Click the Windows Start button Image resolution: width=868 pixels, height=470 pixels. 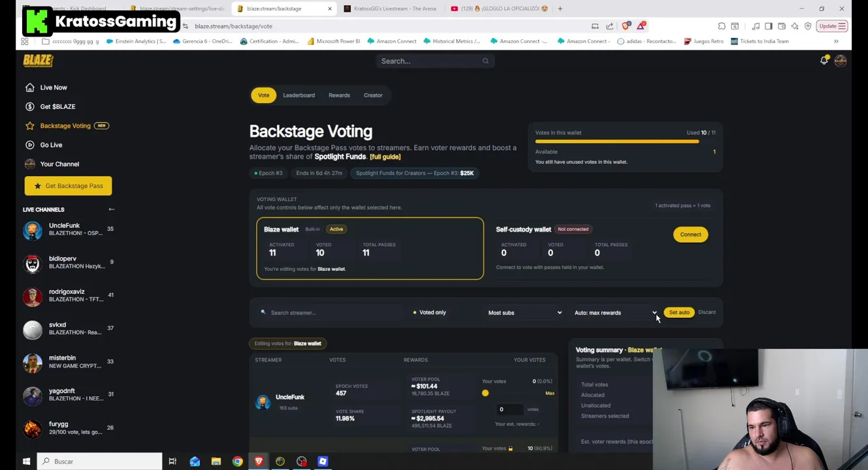point(26,462)
